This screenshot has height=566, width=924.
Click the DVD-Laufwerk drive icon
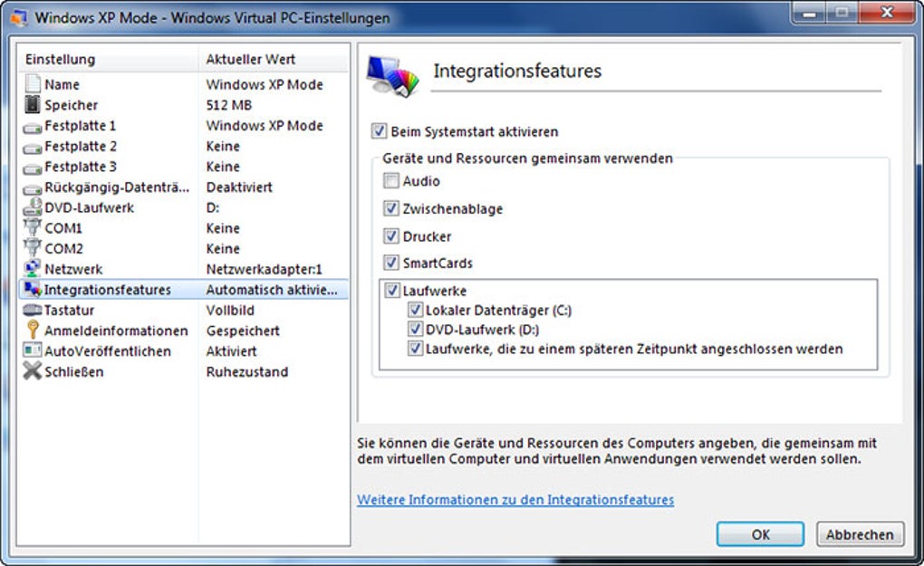[33, 207]
